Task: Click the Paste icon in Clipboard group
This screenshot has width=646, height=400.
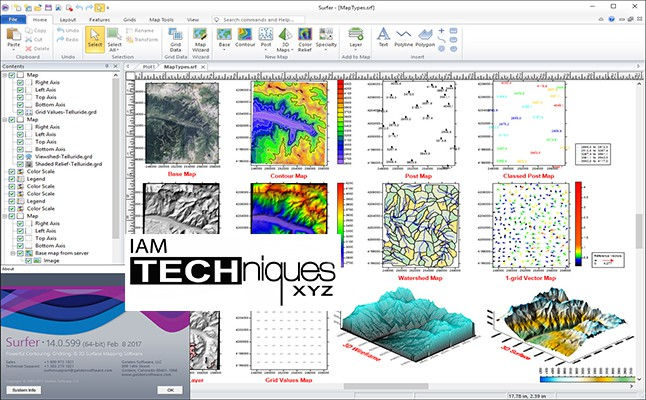Action: pos(14,34)
